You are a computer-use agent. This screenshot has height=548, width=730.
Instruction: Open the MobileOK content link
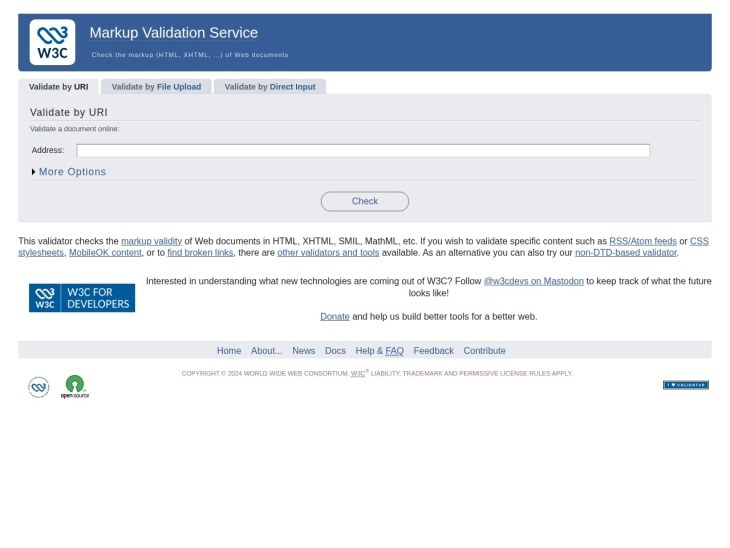tap(105, 252)
